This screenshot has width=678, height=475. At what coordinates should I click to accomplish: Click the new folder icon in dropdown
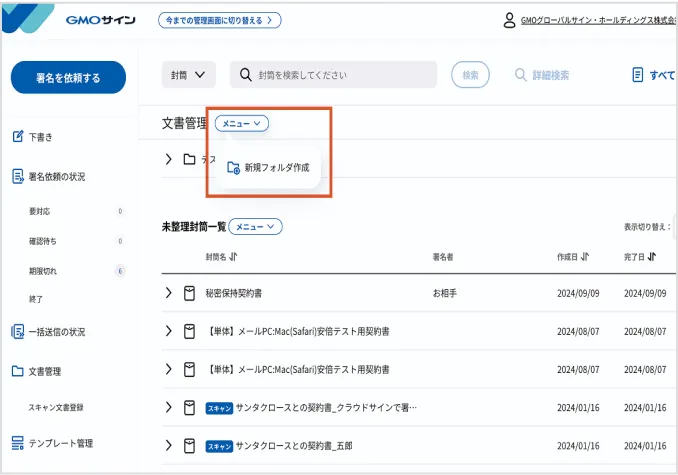click(x=233, y=168)
